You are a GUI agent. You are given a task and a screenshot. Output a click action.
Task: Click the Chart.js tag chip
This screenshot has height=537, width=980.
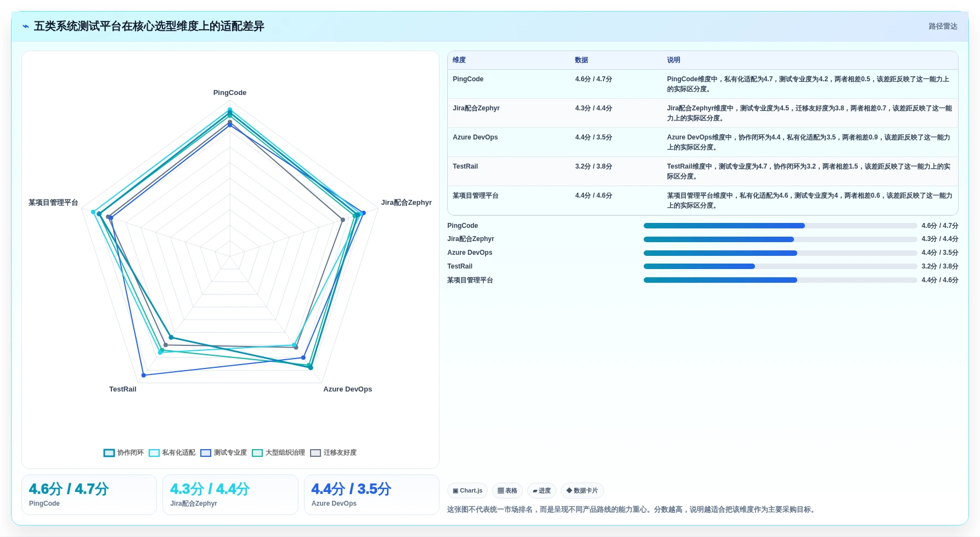468,490
